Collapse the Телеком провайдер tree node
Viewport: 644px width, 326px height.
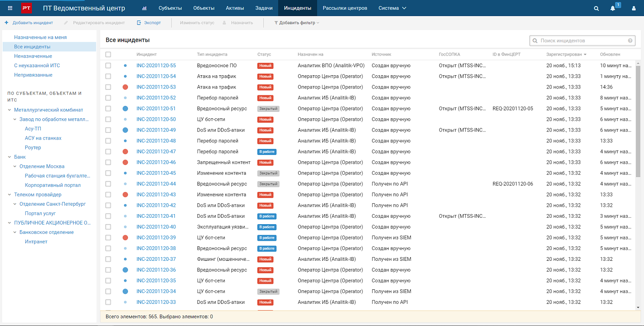click(10, 195)
